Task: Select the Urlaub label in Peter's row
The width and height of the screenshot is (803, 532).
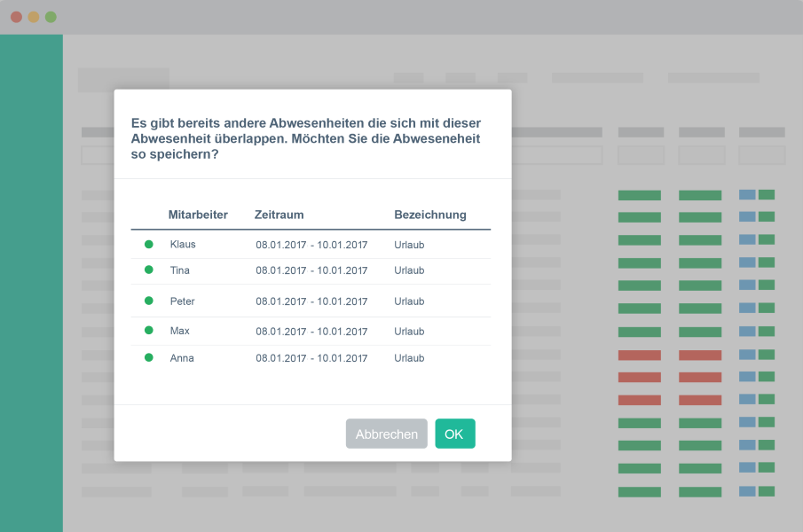Action: point(408,301)
